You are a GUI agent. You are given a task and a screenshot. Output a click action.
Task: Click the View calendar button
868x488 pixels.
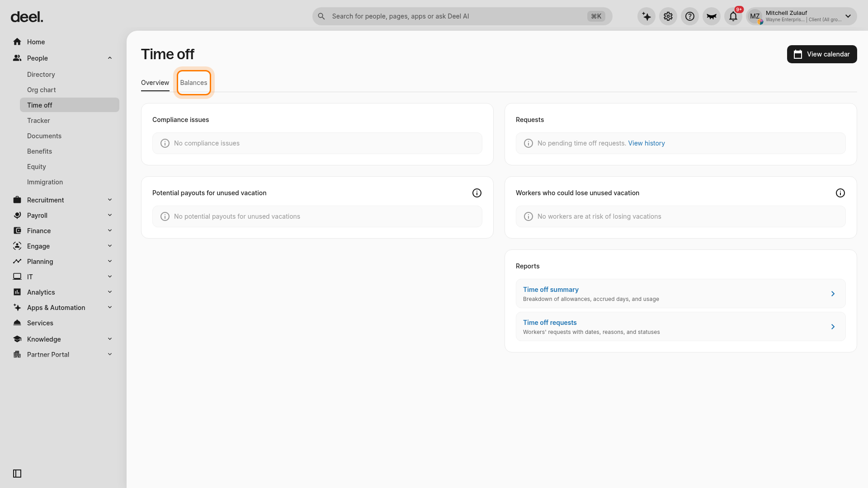822,54
